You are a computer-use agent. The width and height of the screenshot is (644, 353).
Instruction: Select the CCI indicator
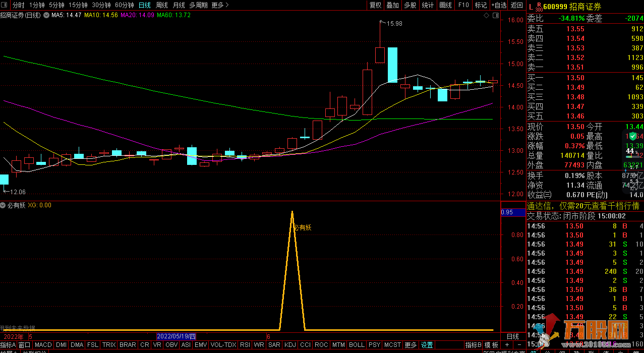point(305,345)
